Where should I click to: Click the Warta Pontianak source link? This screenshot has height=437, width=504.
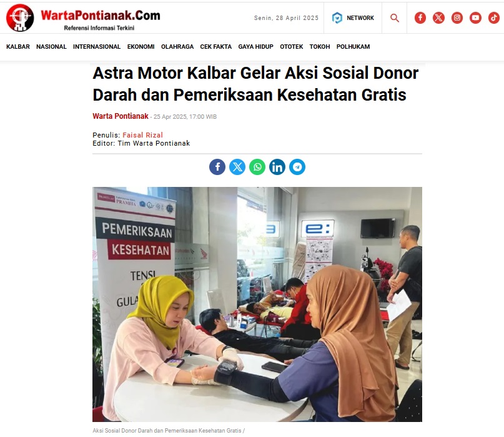coord(121,116)
